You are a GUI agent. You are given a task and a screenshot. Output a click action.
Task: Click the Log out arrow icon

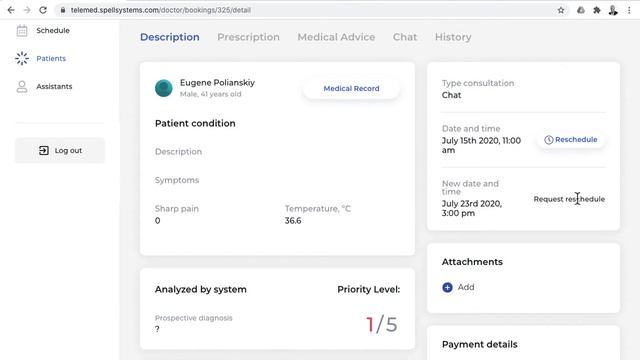[x=44, y=151]
